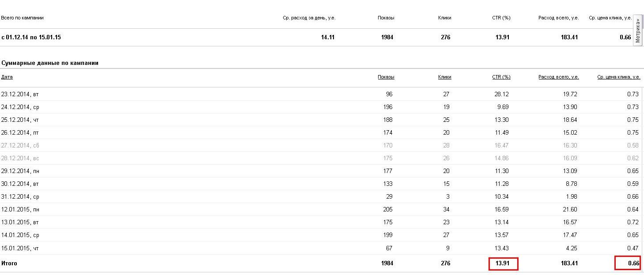Sort by Расход всего column header
644x275 pixels.
point(558,77)
